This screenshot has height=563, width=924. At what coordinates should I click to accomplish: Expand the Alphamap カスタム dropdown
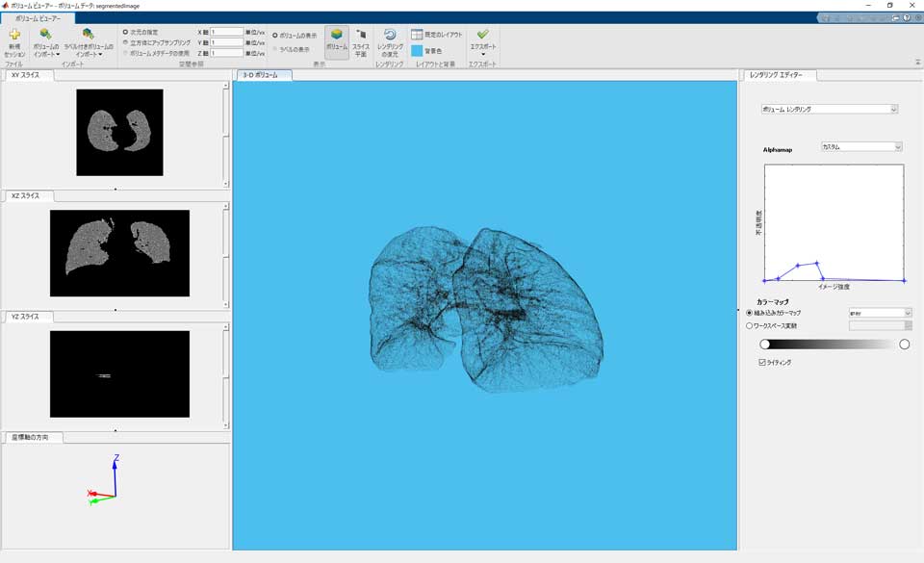pos(860,147)
